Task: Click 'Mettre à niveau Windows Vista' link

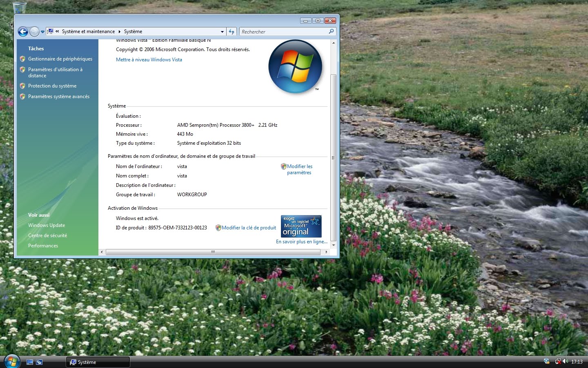Action: coord(149,60)
